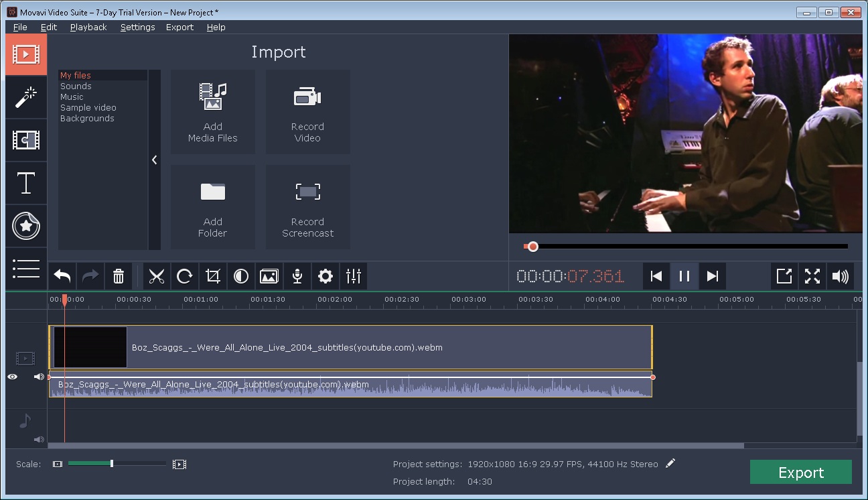Select Sounds category
Image resolution: width=868 pixels, height=500 pixels.
(x=103, y=86)
